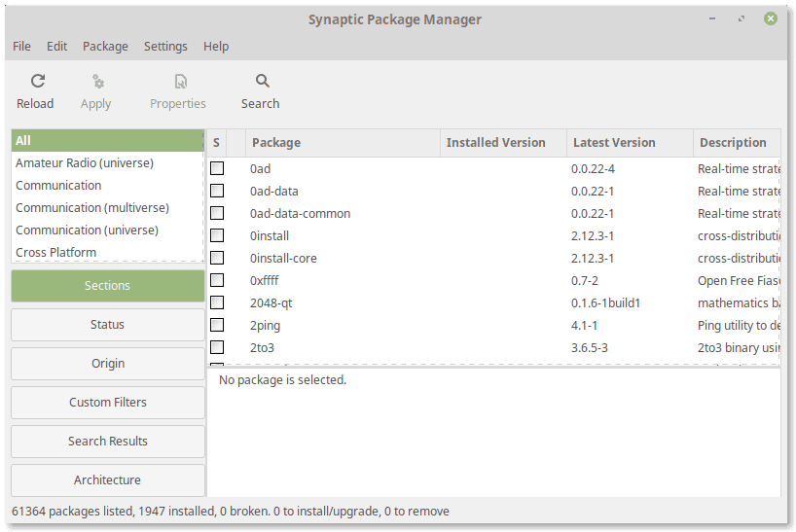The width and height of the screenshot is (796, 532).
Task: Mark the 0ad-data package checkbox
Action: [x=217, y=191]
